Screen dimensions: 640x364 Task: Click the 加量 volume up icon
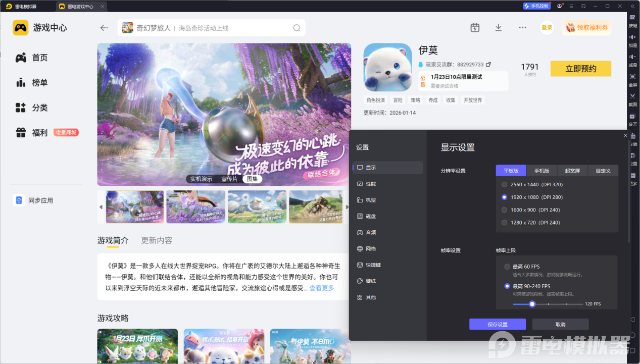coord(632,38)
